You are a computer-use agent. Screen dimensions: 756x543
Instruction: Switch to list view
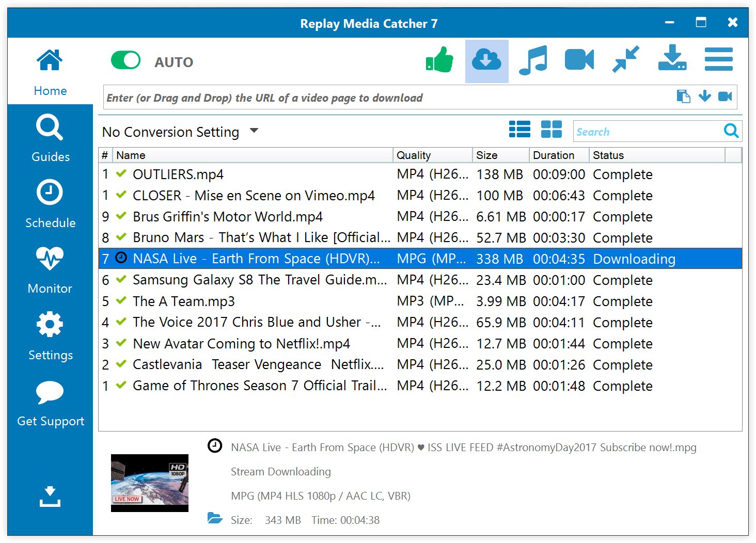[519, 129]
